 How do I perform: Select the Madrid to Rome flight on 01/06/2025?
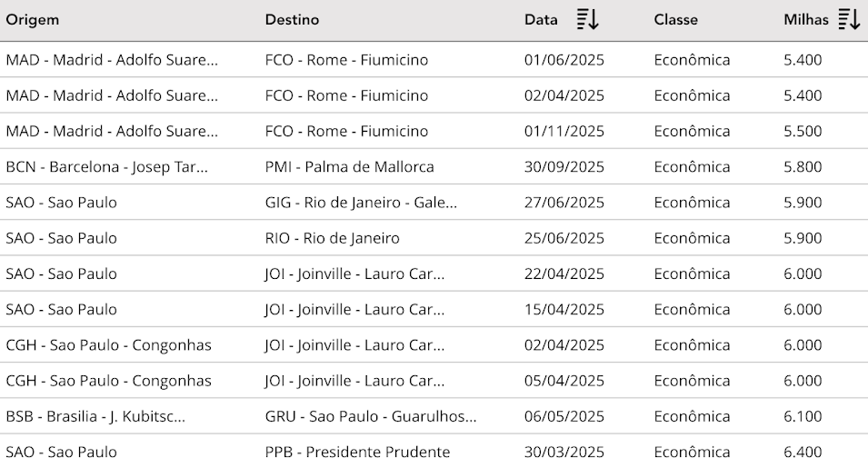pyautogui.click(x=434, y=60)
